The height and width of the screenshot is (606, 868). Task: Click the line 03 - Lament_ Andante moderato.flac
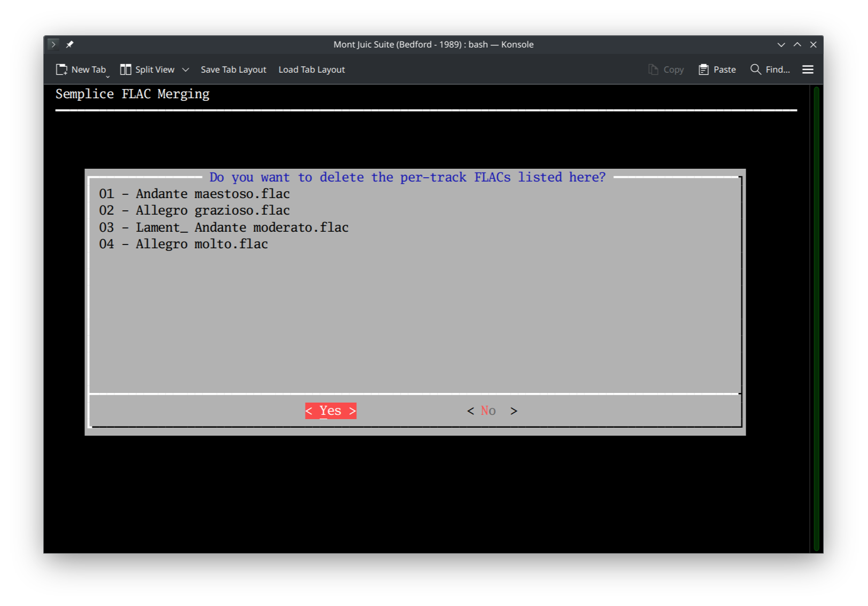click(223, 227)
